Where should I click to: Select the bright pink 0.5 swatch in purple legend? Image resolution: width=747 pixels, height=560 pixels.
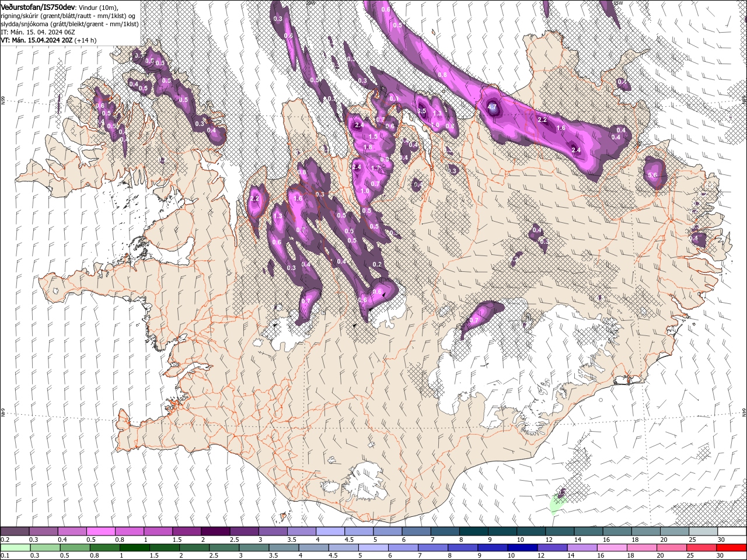[x=100, y=531]
